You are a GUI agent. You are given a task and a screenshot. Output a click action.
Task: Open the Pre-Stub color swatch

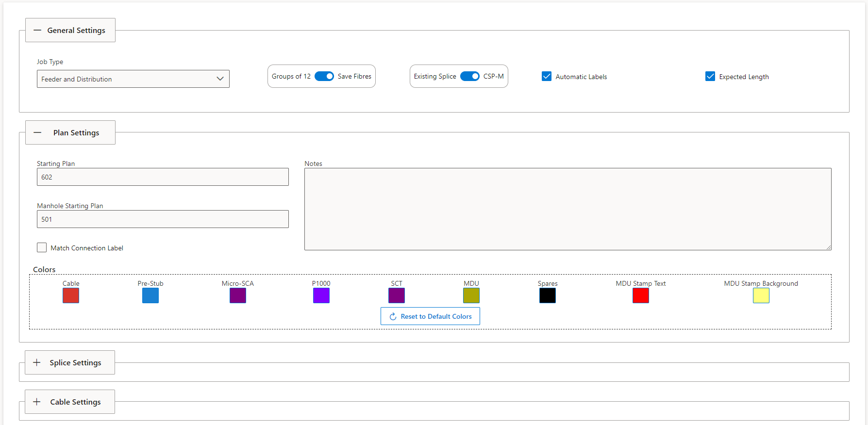pyautogui.click(x=150, y=295)
